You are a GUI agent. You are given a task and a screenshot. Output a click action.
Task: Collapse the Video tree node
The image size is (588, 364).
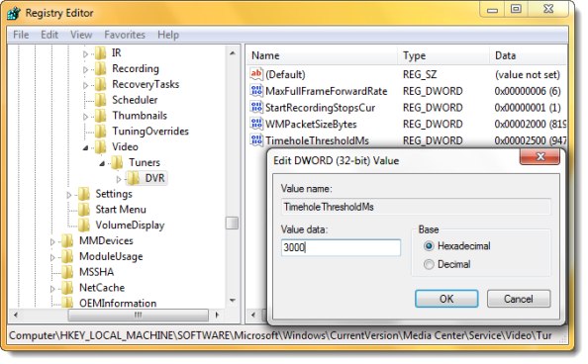point(85,147)
